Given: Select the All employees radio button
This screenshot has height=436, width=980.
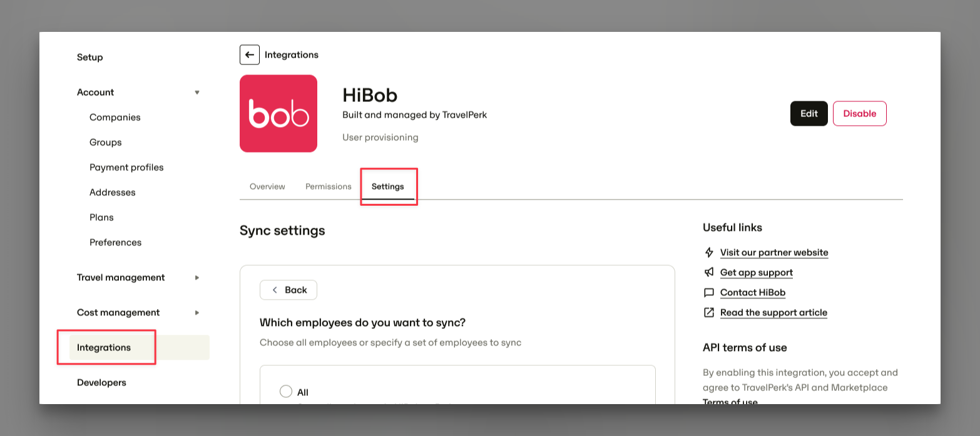Looking at the screenshot, I should tap(286, 392).
